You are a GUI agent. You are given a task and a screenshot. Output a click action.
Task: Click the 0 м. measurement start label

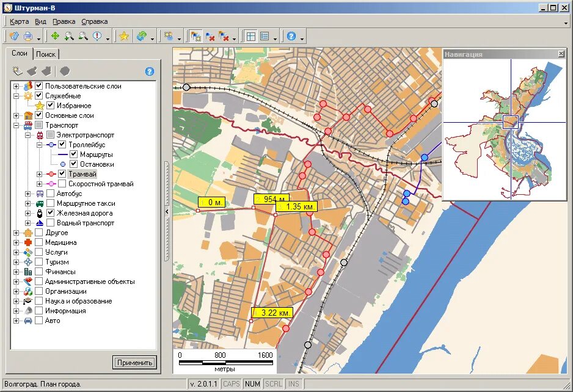tap(211, 202)
